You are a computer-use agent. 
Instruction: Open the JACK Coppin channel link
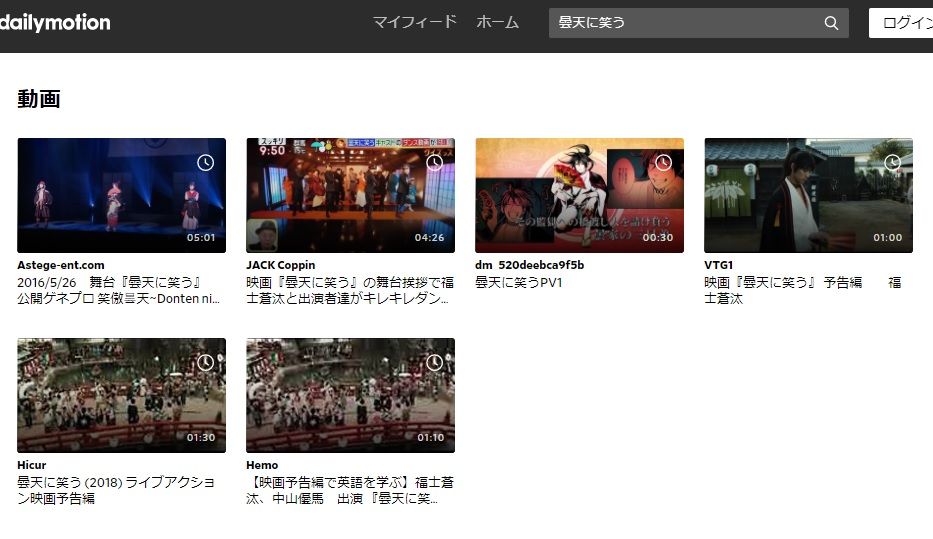(281, 265)
